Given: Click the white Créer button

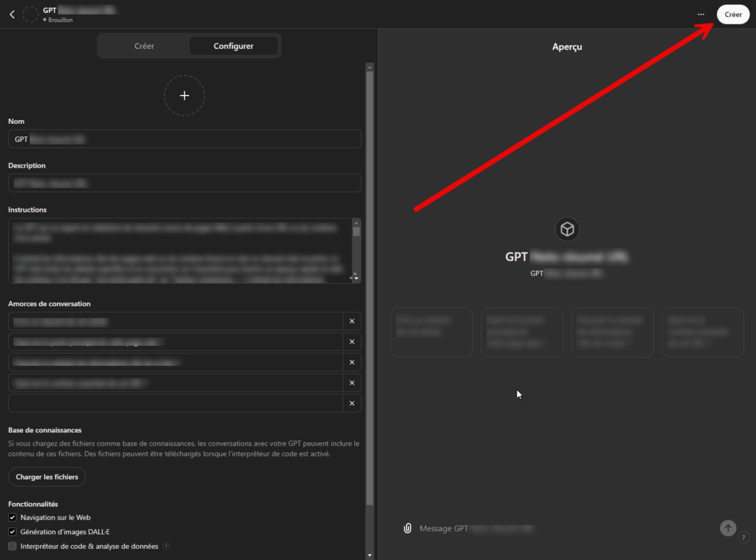Looking at the screenshot, I should pos(733,15).
